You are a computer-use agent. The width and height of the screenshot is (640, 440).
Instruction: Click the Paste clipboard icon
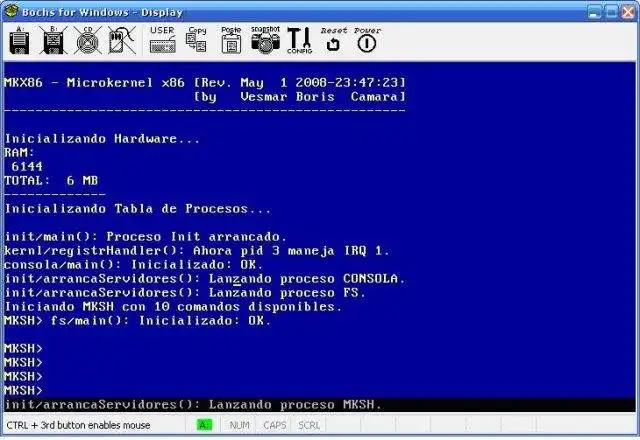[x=231, y=40]
